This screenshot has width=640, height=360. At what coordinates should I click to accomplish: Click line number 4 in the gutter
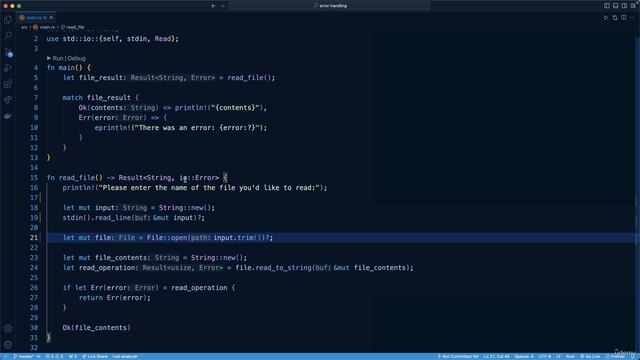[x=36, y=68]
